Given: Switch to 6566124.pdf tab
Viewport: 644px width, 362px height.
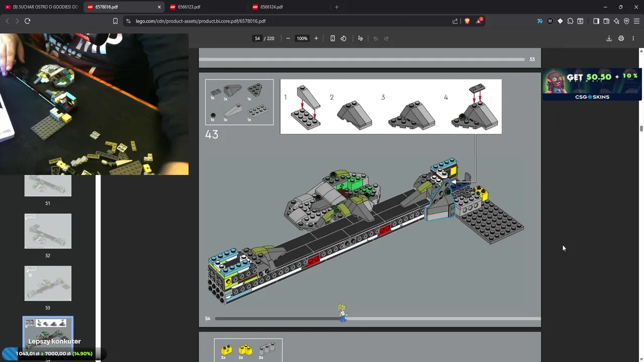Looking at the screenshot, I should tap(289, 7).
